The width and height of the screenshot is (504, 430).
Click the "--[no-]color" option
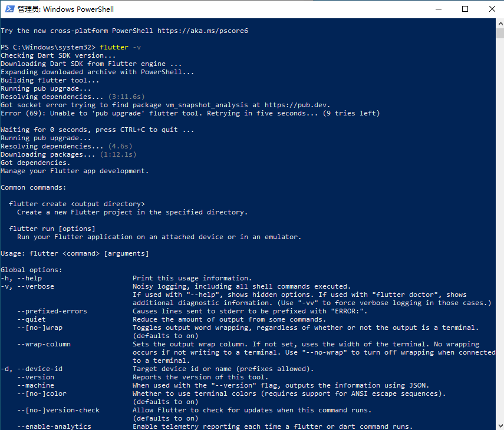42,393
